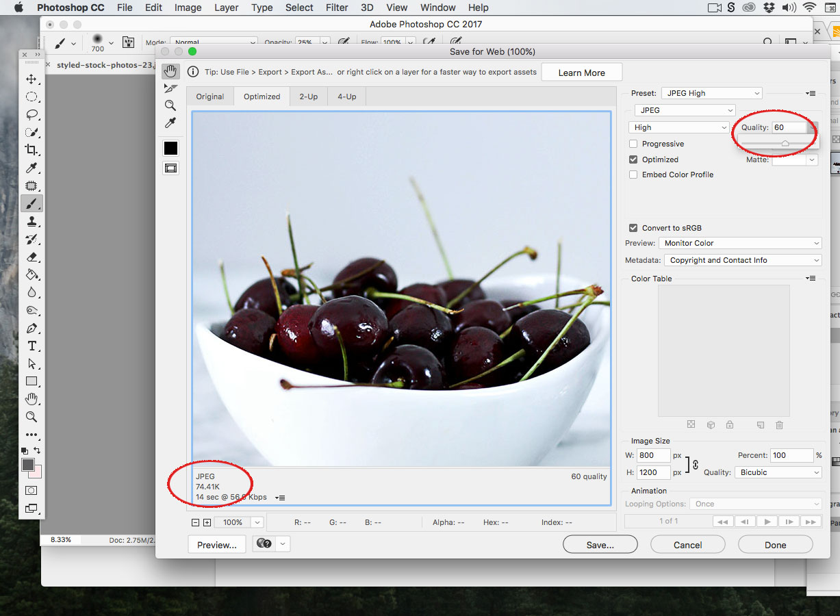
Task: Select the Hand tool in main toolbar
Action: (x=31, y=399)
